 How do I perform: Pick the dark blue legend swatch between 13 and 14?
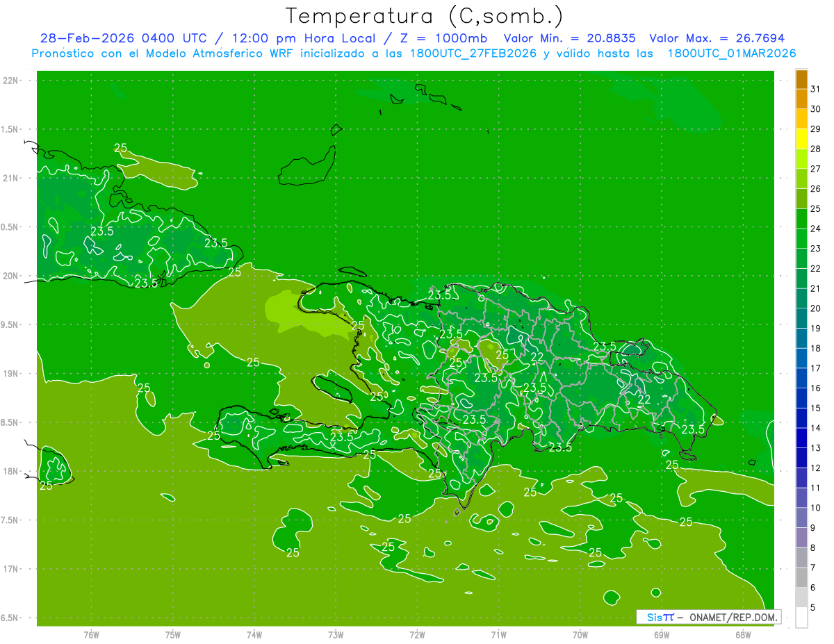[x=801, y=438]
